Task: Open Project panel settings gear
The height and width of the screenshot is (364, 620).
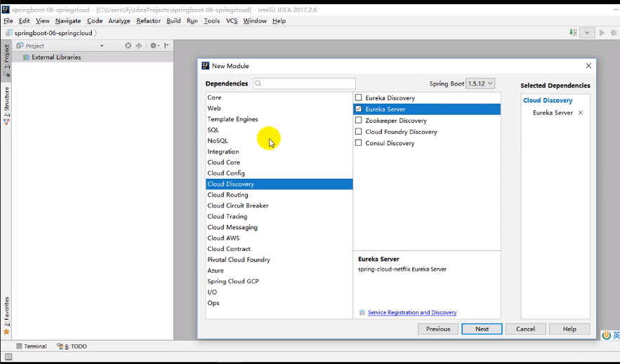Action: tap(154, 46)
